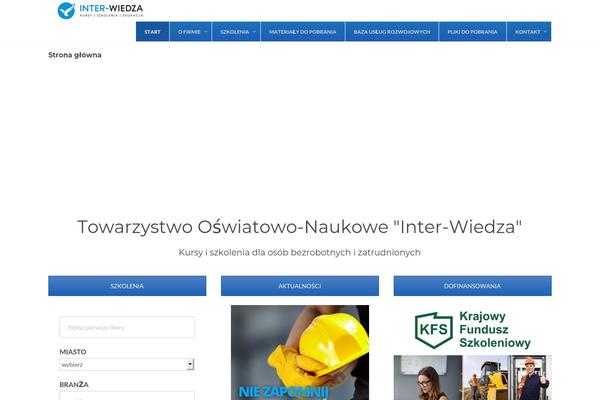This screenshot has width=600, height=400.
Task: Open the START menu item
Action: (152, 32)
